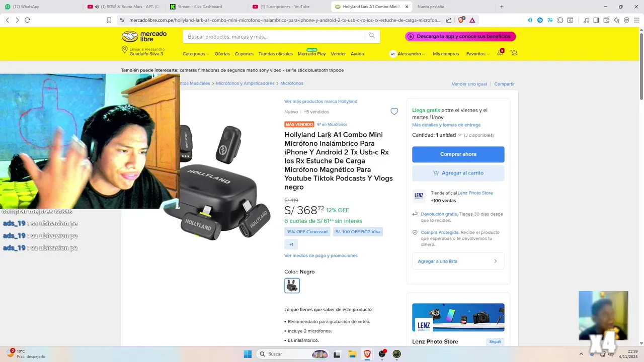Select the Negro color swatch thumbnail
The height and width of the screenshot is (362, 644).
(292, 286)
